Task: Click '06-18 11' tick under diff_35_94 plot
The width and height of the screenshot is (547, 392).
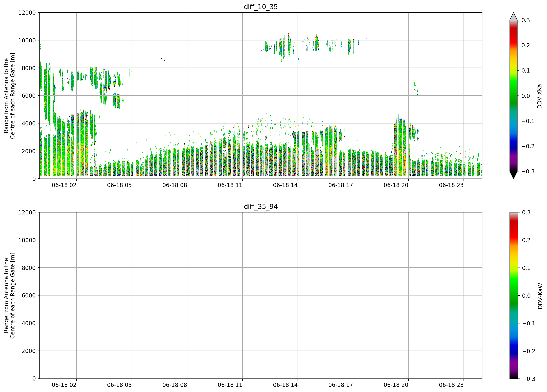Action: (x=230, y=385)
